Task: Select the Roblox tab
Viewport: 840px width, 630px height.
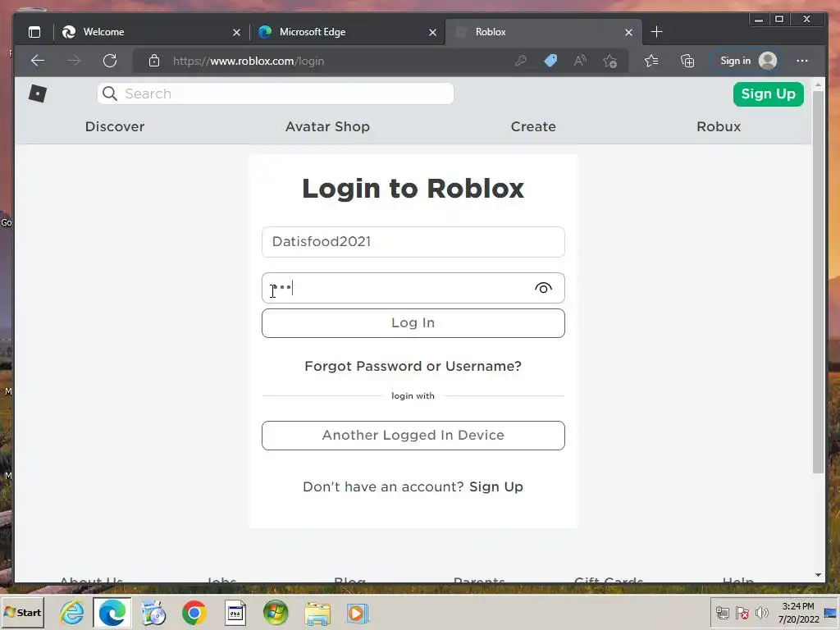Action: pos(543,32)
